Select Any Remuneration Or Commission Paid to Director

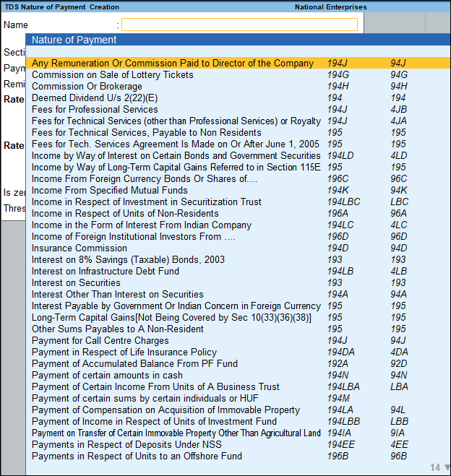coord(238,63)
